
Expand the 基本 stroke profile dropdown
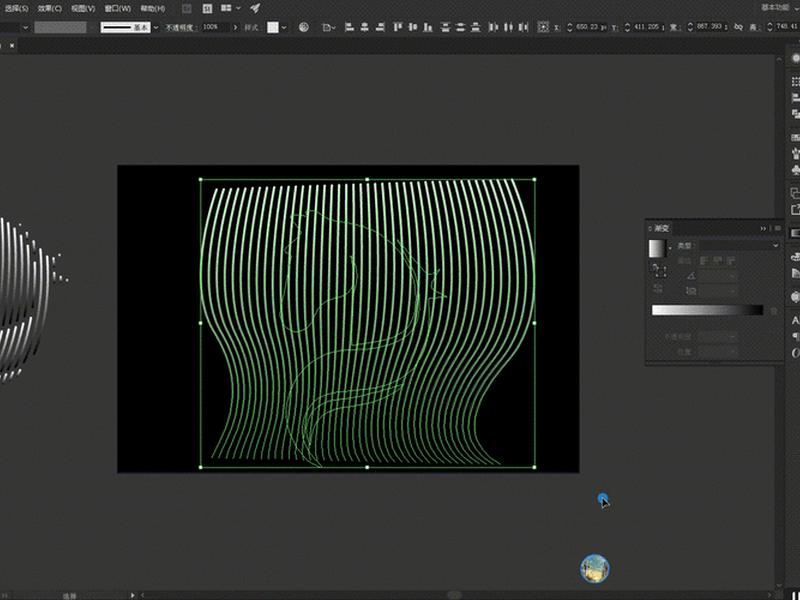tap(156, 28)
